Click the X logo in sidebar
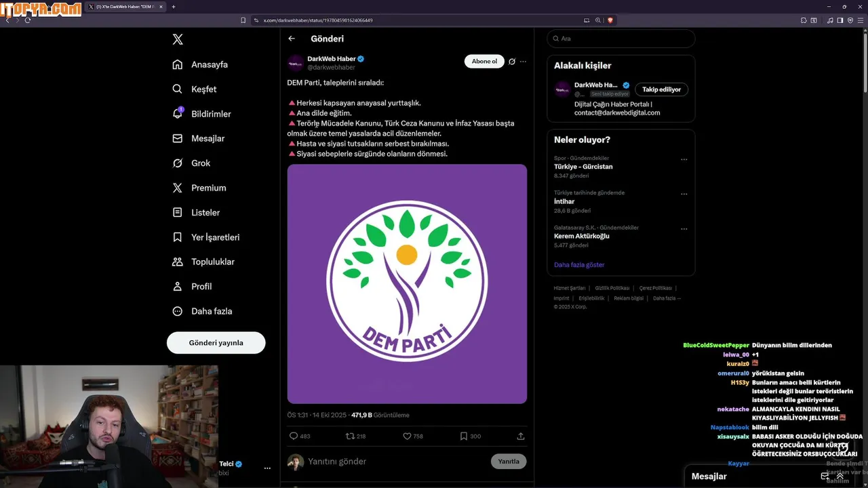Image resolution: width=868 pixels, height=488 pixels. tap(178, 39)
